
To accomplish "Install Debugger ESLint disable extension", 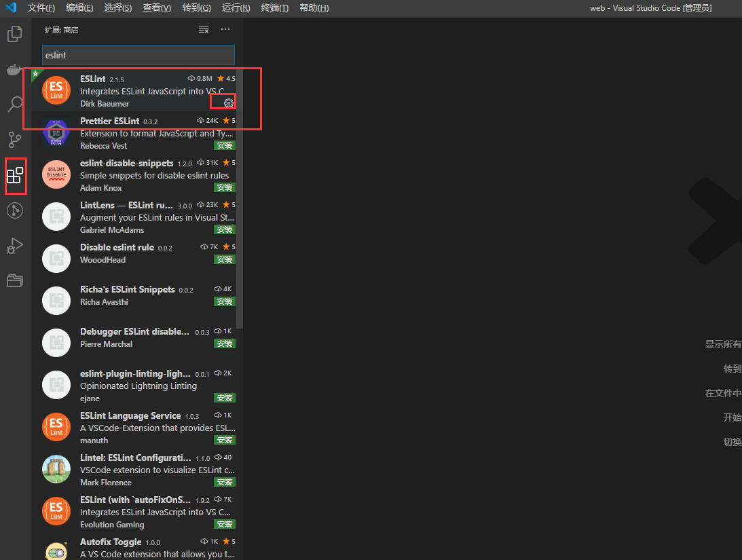I will pos(224,343).
